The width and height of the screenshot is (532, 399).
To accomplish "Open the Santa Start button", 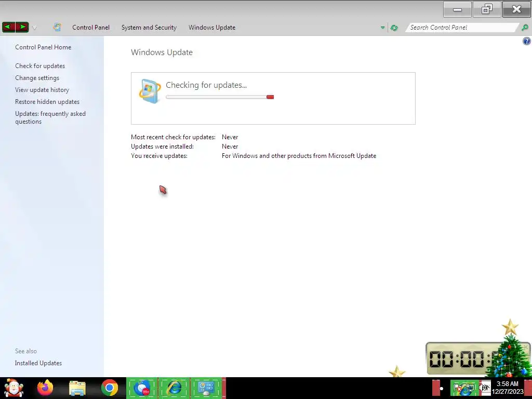I will pos(14,388).
